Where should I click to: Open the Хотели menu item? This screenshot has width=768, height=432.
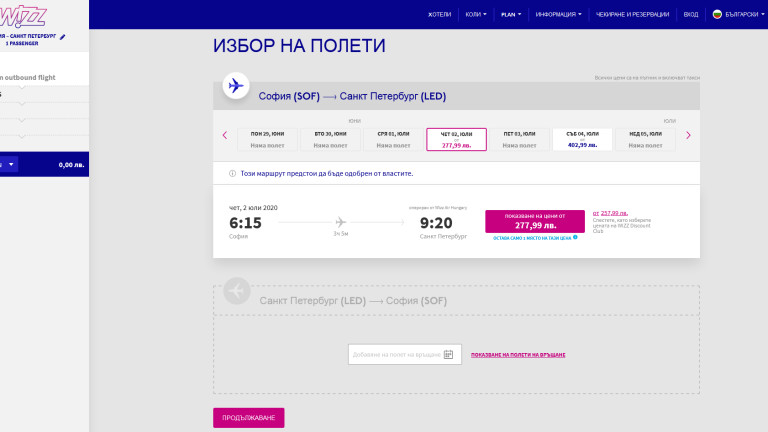[x=440, y=15]
